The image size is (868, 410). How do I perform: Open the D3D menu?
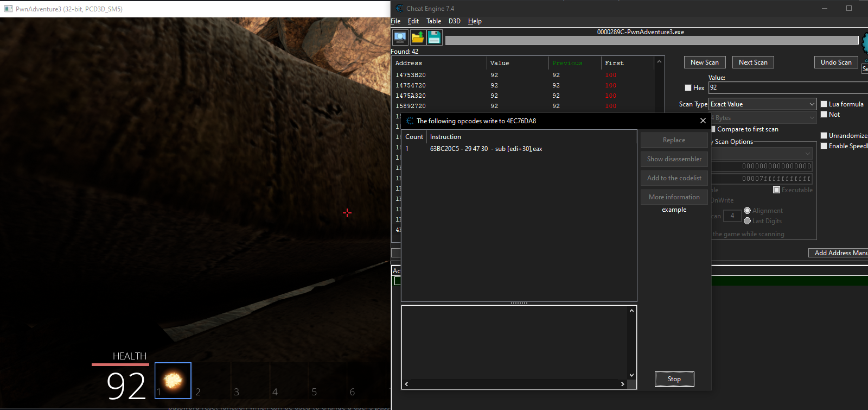click(455, 21)
